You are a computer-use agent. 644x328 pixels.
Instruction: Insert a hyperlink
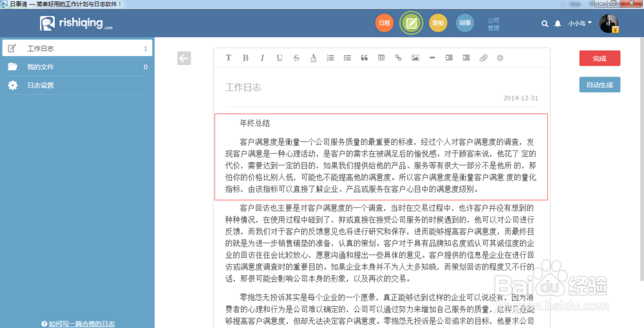tap(398, 58)
